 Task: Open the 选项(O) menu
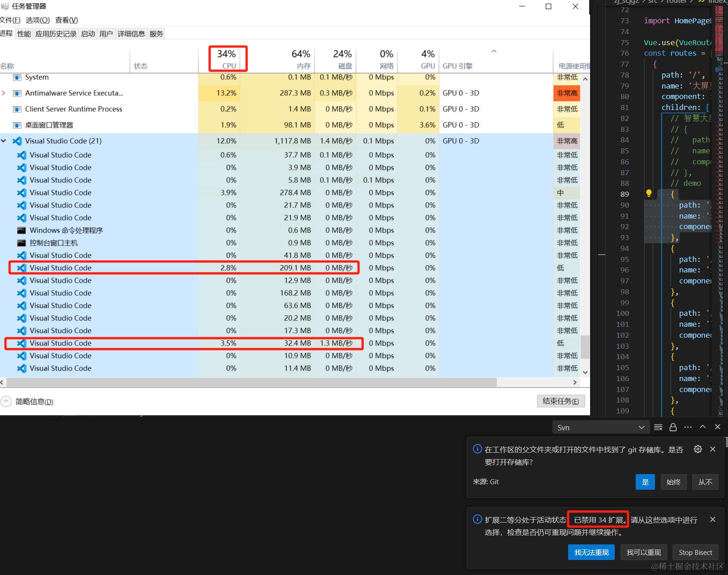(x=37, y=20)
